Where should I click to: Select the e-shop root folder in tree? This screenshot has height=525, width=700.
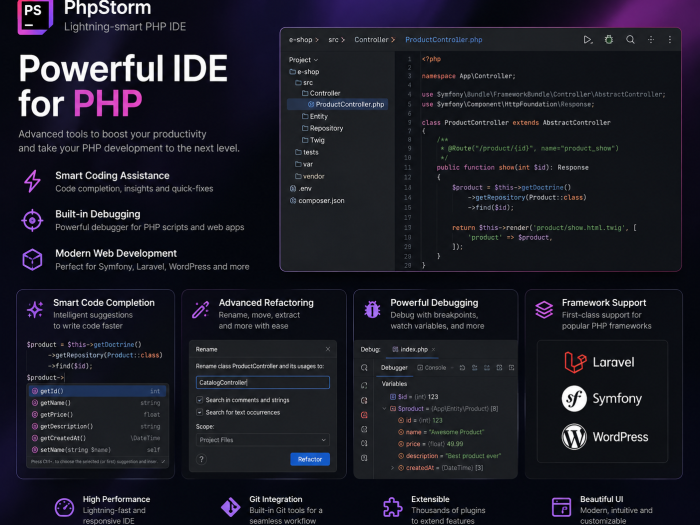click(304, 71)
